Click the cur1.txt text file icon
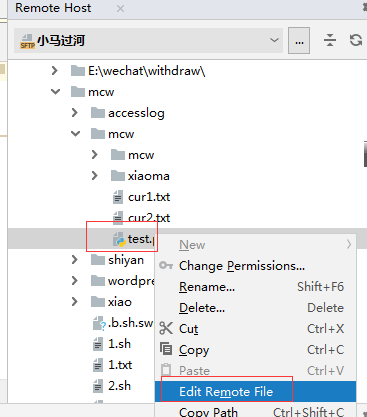 tap(118, 197)
